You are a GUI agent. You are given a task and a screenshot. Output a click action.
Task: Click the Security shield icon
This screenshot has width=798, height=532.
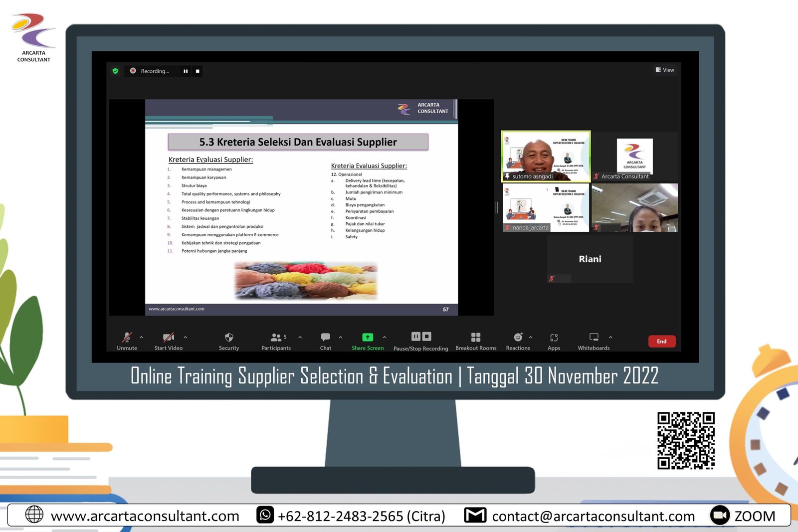229,338
